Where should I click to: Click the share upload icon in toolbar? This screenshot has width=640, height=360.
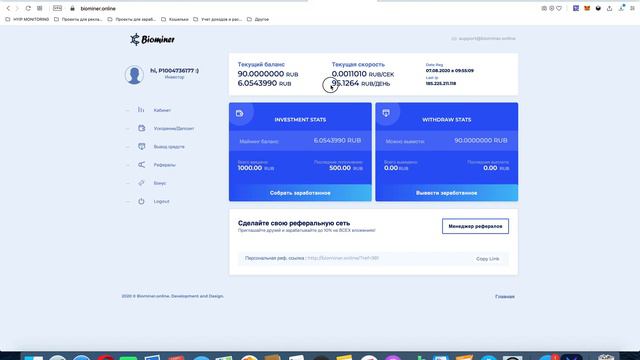tap(609, 8)
